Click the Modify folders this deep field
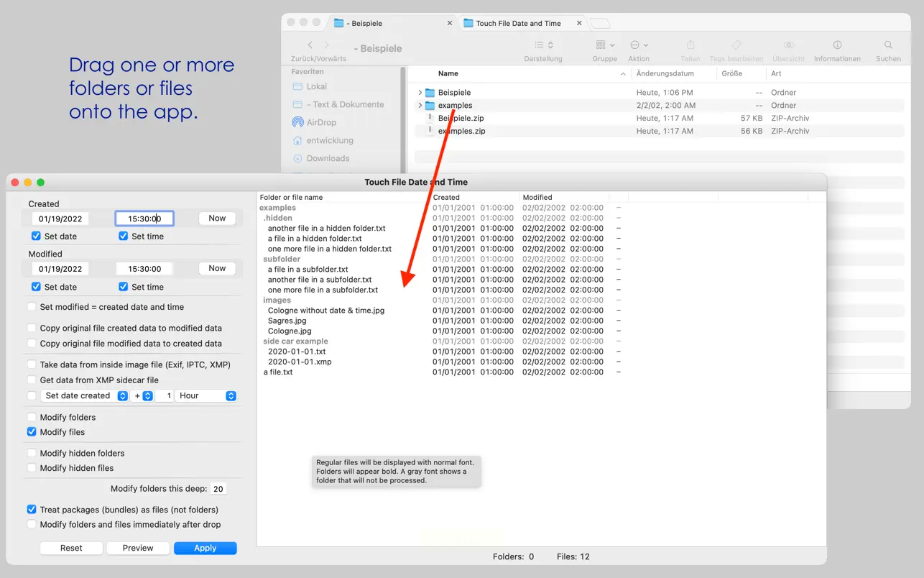 (218, 489)
